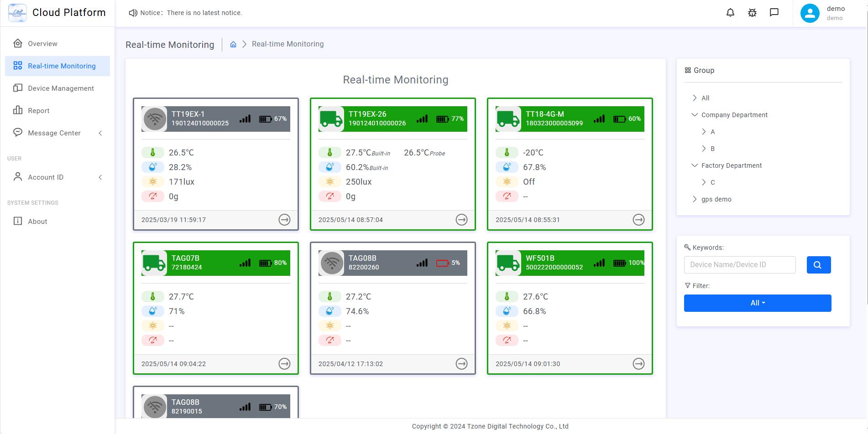The width and height of the screenshot is (868, 434).
Task: Go to Device Management page
Action: [x=61, y=88]
